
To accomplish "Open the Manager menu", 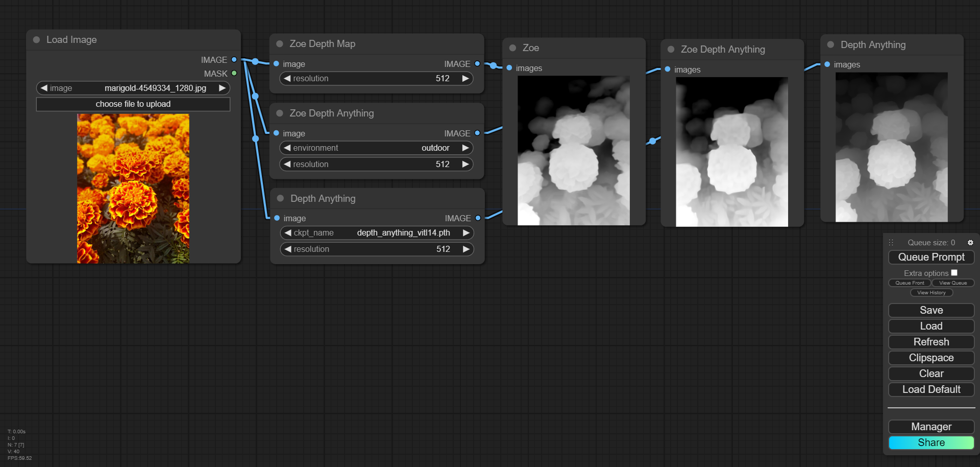I will [931, 427].
